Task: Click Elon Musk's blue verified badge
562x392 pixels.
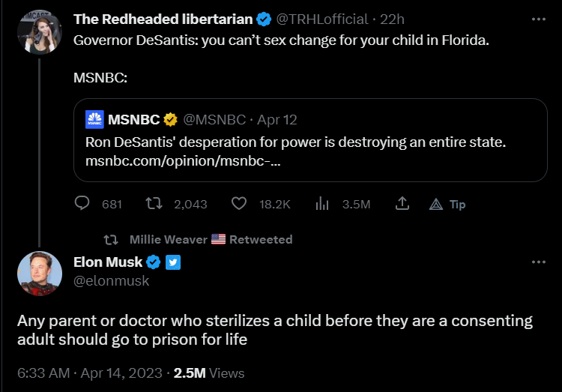Action: (x=154, y=262)
